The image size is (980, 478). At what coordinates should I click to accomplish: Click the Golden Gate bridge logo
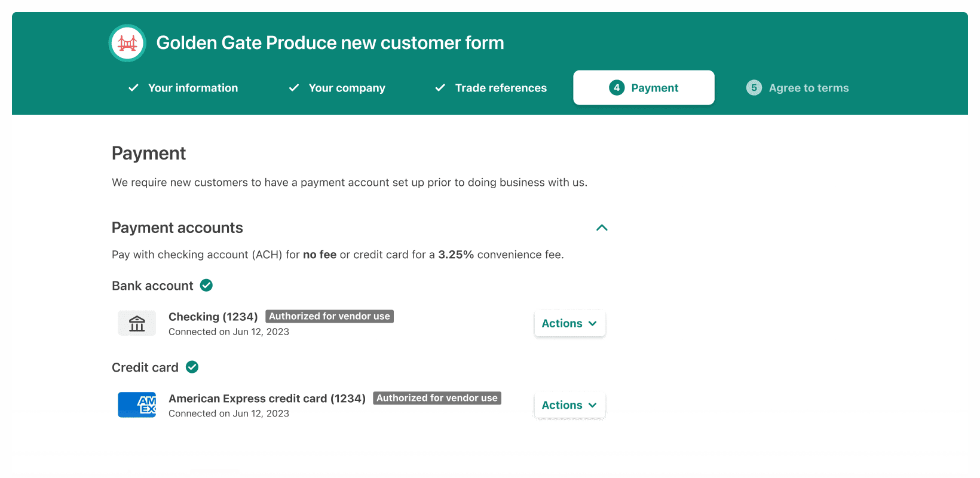tap(127, 43)
